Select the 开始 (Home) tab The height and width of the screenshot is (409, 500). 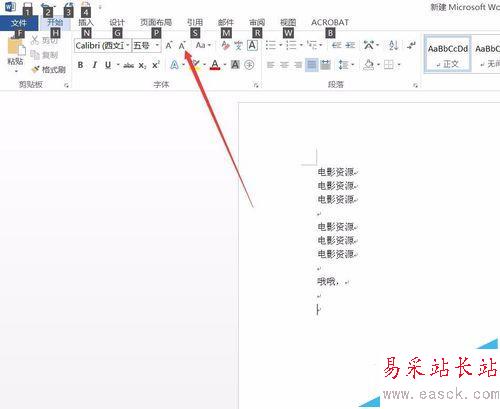[x=55, y=22]
